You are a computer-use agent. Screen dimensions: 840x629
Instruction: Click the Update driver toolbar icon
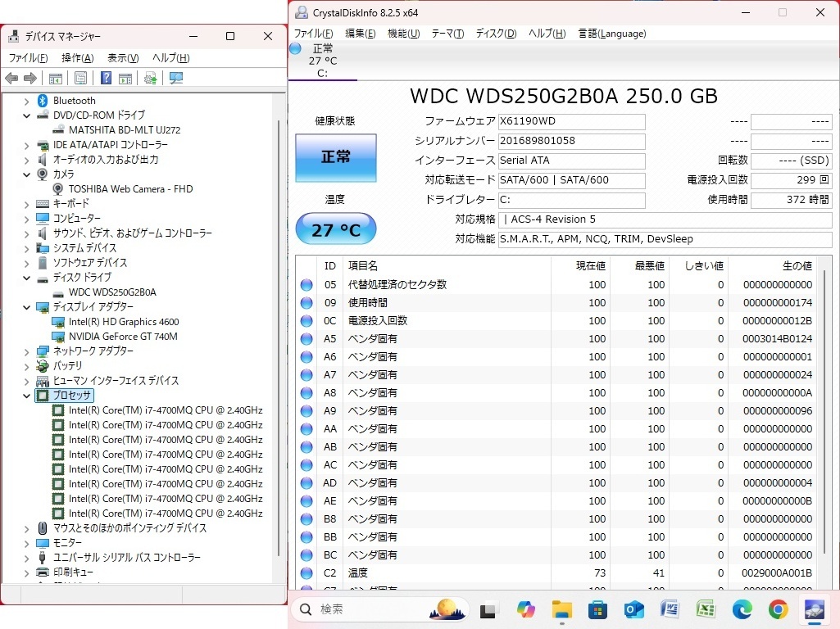(x=151, y=79)
